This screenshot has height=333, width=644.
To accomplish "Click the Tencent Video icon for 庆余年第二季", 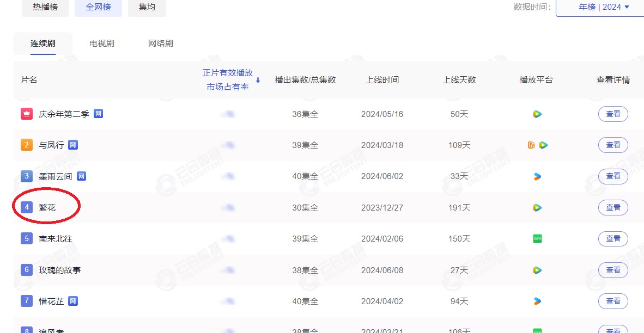I will pyautogui.click(x=537, y=114).
